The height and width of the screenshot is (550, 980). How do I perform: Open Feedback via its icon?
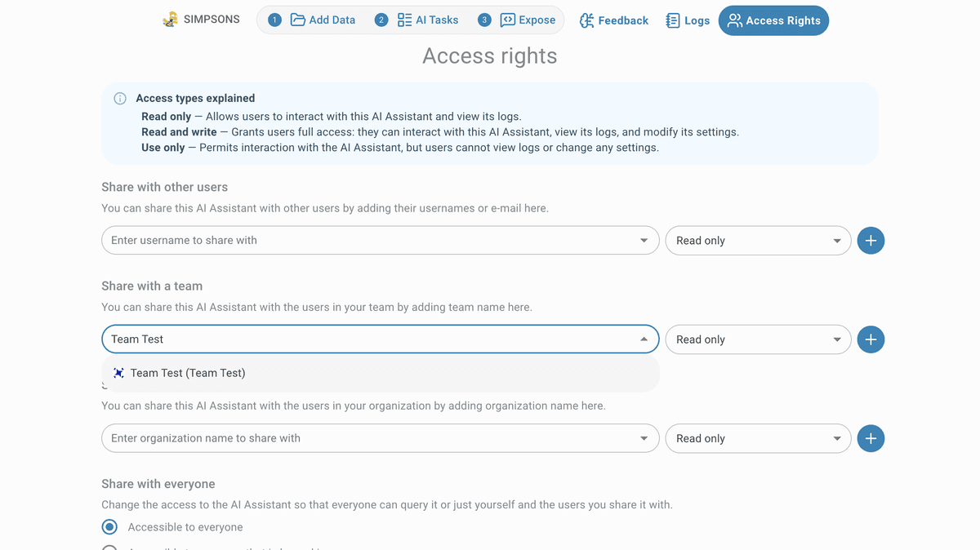coord(586,20)
